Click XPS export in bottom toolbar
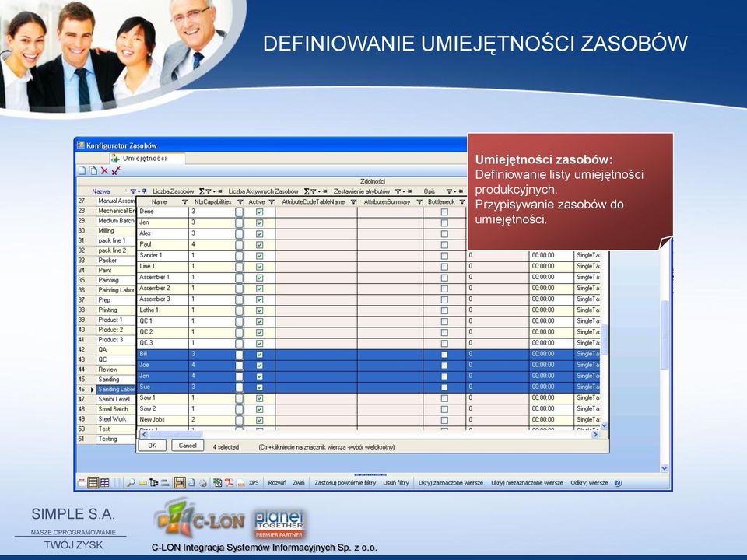The image size is (747, 560). [254, 483]
